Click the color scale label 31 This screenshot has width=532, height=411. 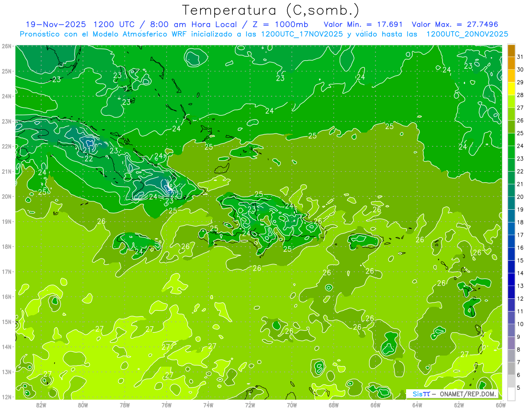tap(520, 57)
